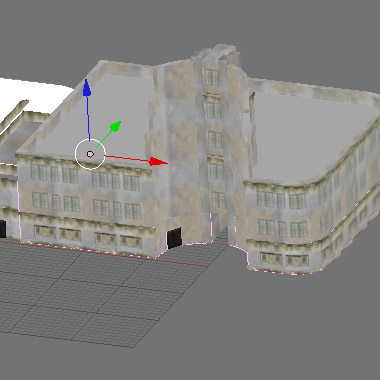This screenshot has width=380, height=380.
Task: Select the white circle of the transform gizmo
Action: tap(90, 154)
